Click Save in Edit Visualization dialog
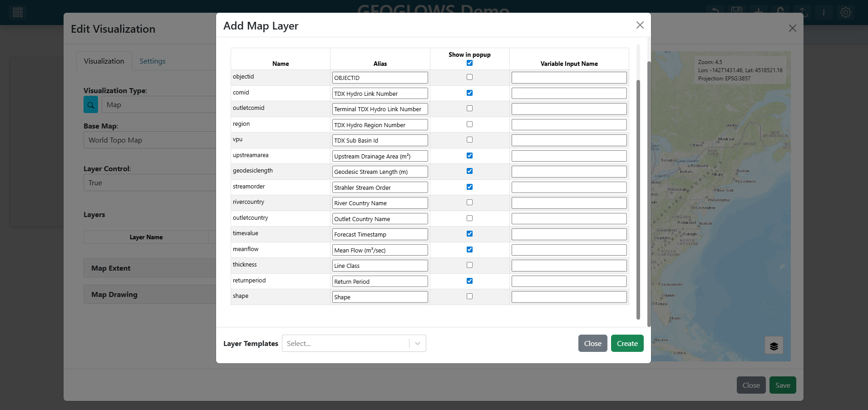Image resolution: width=868 pixels, height=410 pixels. (783, 385)
